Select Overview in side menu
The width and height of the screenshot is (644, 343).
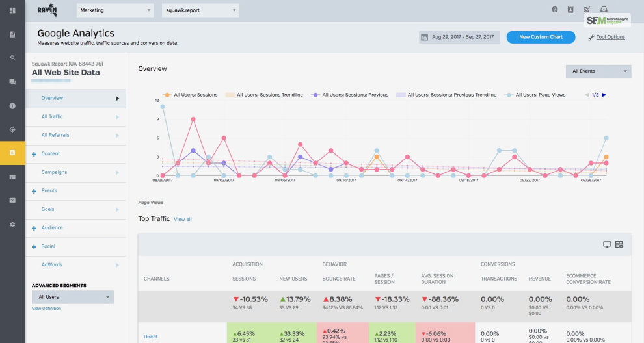(x=75, y=99)
